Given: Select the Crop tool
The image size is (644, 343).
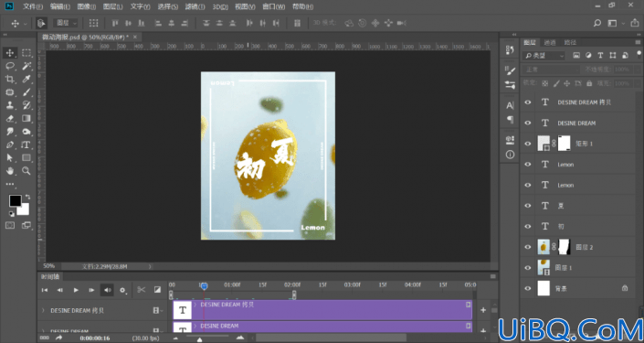Looking at the screenshot, I should (x=10, y=79).
